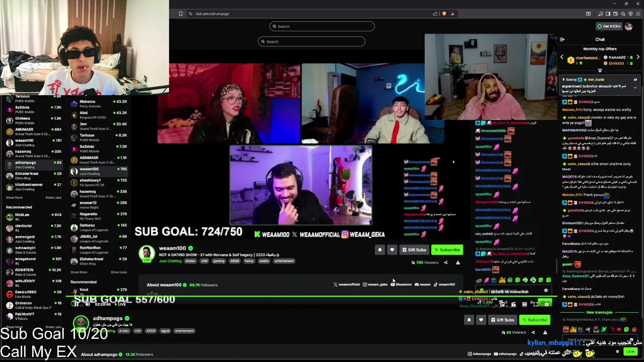Screen dimensions: 644x362
Task: Click the heart follow icon near adhampogo Gift Subs
Action: pyautogui.click(x=481, y=320)
